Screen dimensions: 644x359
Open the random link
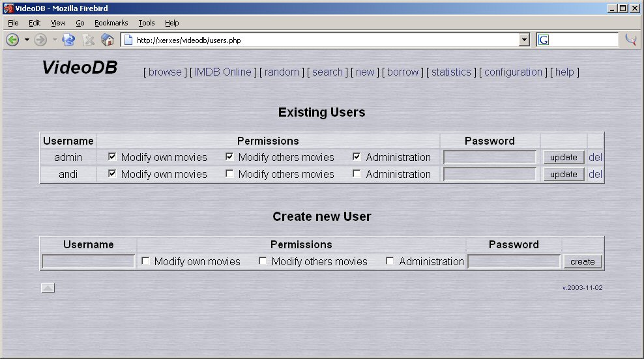tap(282, 72)
